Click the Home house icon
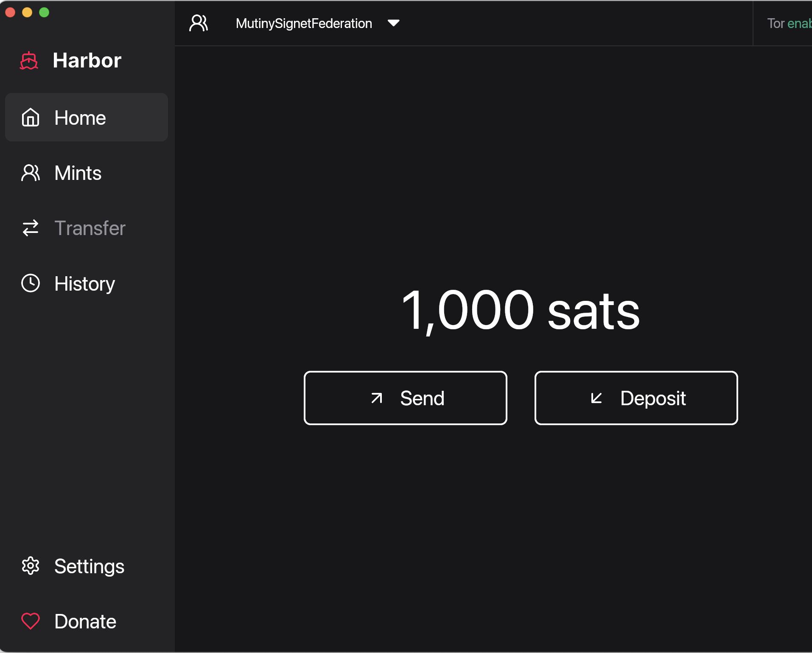This screenshot has width=812, height=653. (31, 118)
